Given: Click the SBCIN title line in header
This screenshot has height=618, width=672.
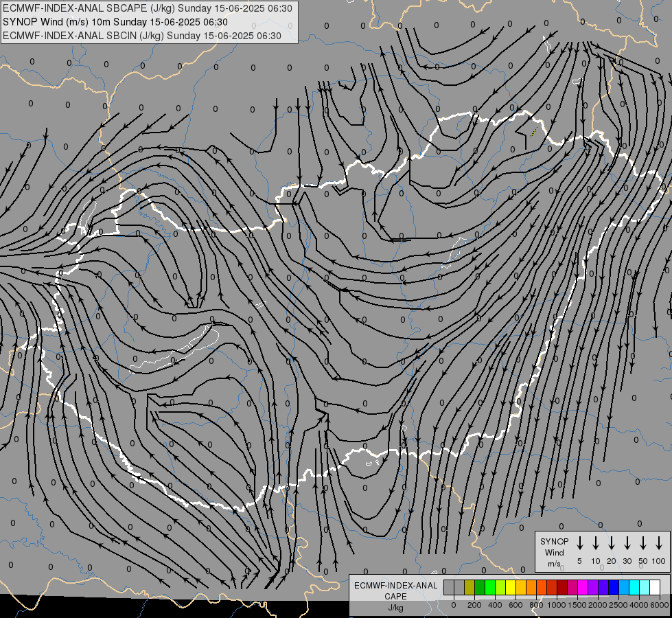Looking at the screenshot, I should click(x=142, y=36).
